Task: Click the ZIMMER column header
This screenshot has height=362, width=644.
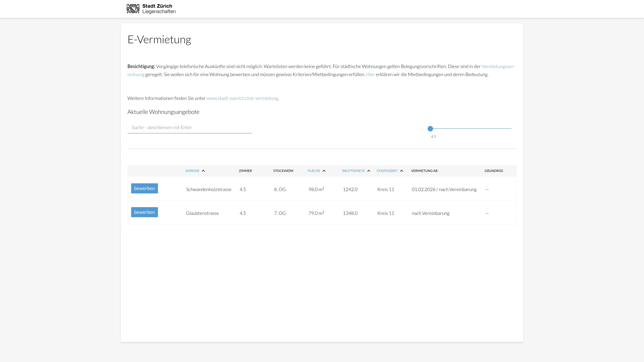Action: pyautogui.click(x=245, y=171)
